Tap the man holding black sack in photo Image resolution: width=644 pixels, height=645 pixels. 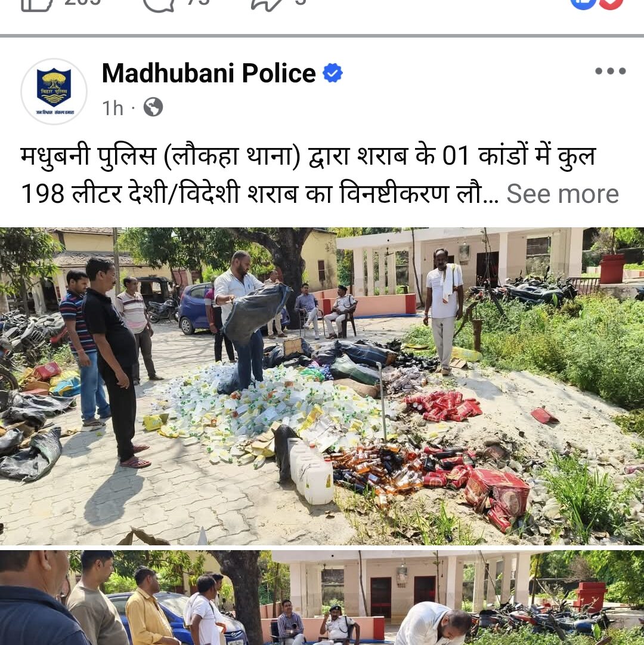click(240, 319)
